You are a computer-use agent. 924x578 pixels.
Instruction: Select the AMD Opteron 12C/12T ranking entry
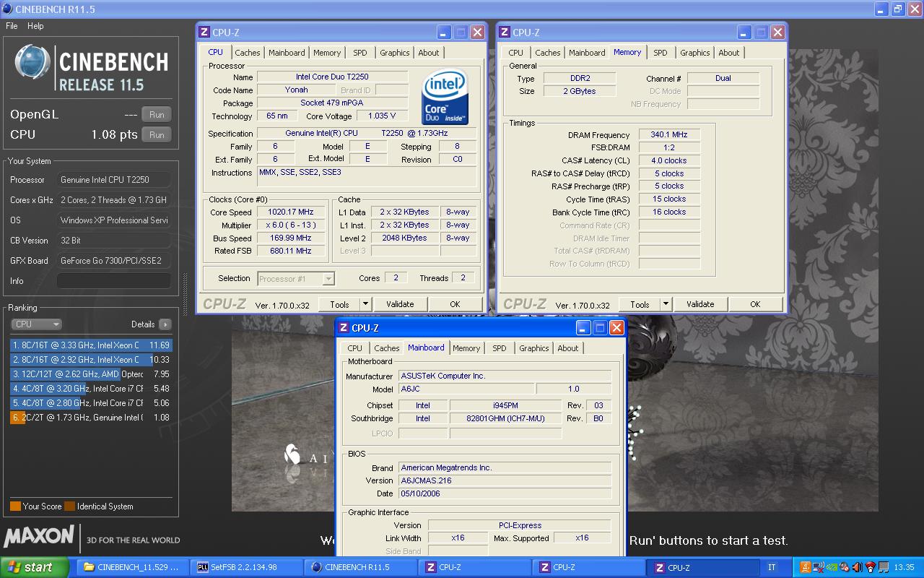91,374
